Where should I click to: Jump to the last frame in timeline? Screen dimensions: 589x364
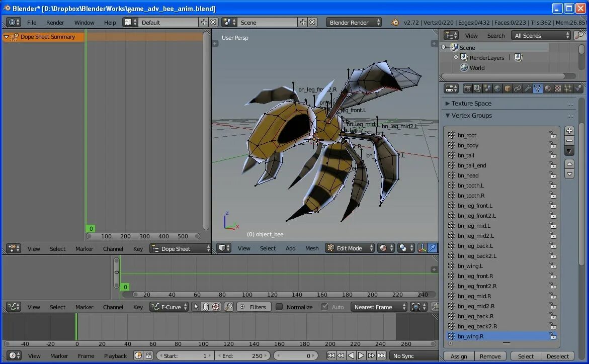tap(381, 356)
